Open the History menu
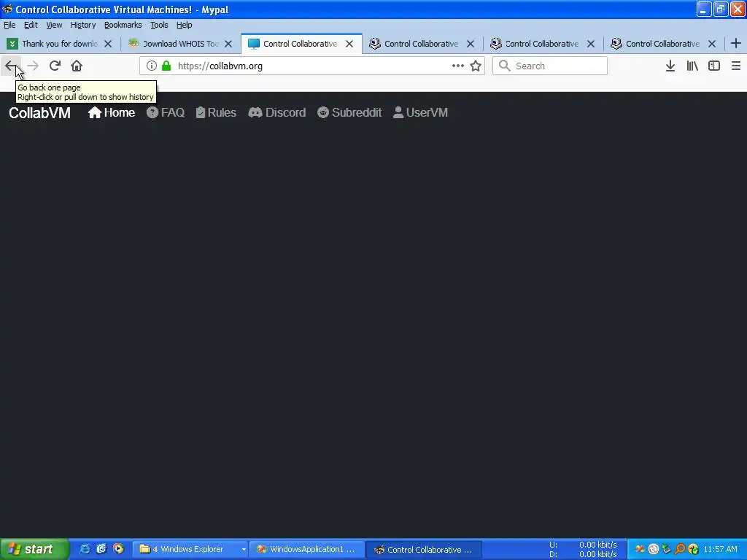This screenshot has height=560, width=747. point(83,25)
